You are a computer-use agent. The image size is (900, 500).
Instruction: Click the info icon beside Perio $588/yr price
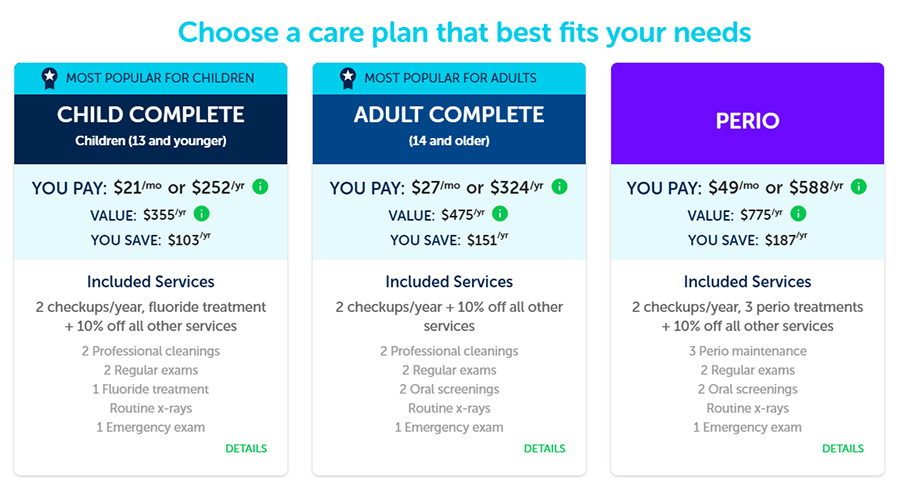(x=858, y=187)
